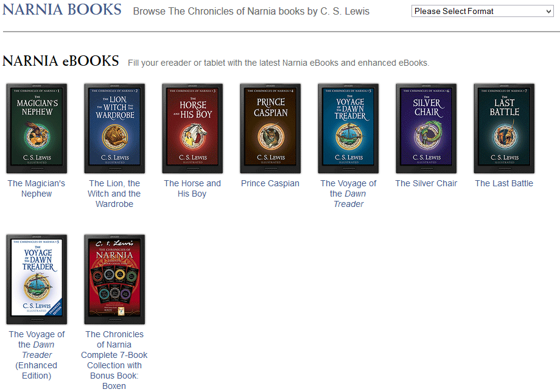Click The Horse and His Boy text link

click(192, 189)
